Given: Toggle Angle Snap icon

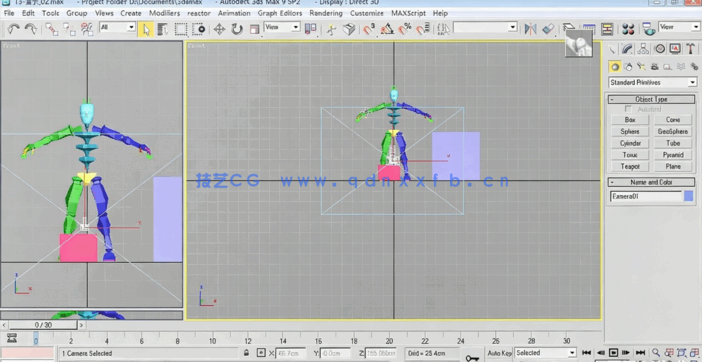Looking at the screenshot, I should (387, 29).
